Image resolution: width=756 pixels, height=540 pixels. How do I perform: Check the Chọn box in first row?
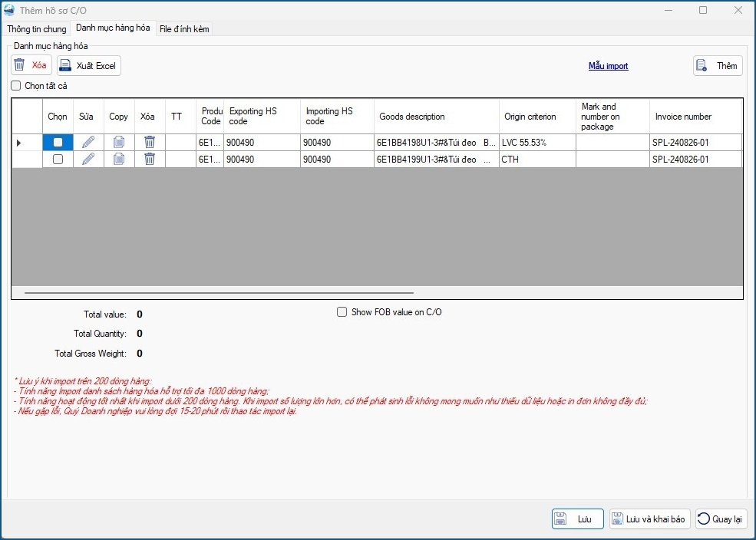(x=58, y=142)
